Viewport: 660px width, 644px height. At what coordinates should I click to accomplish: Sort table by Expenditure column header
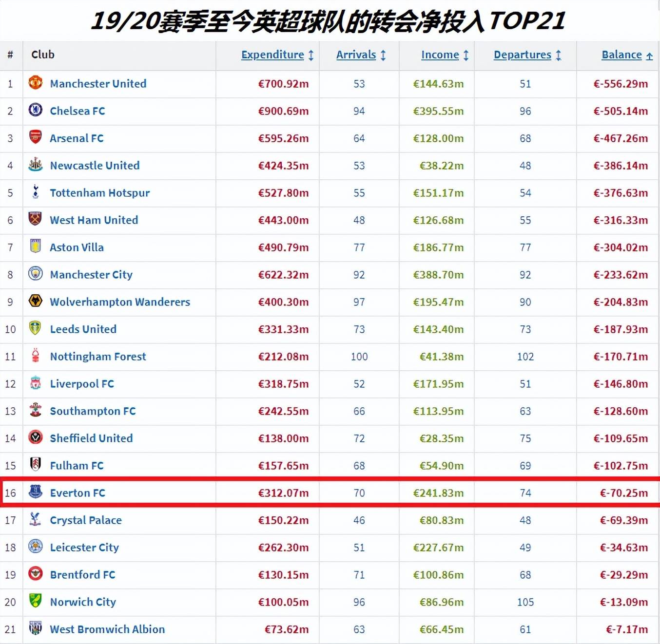coord(272,55)
